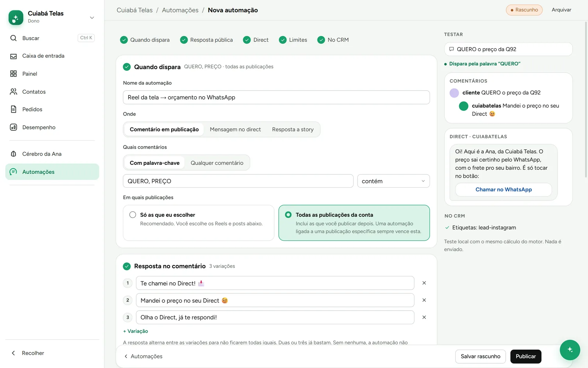
Task: Open Desempenho in the sidebar
Action: point(52,127)
